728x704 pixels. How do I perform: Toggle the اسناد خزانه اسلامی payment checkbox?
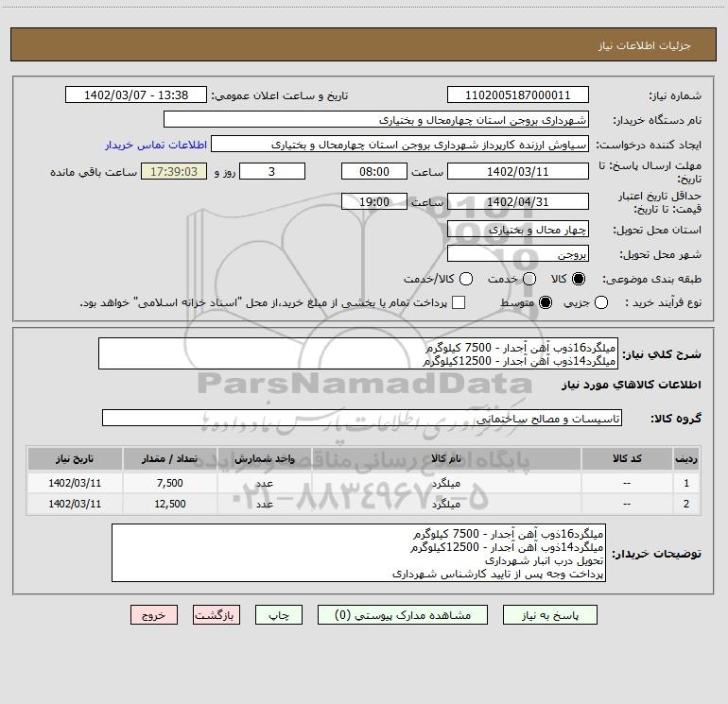pos(459,302)
